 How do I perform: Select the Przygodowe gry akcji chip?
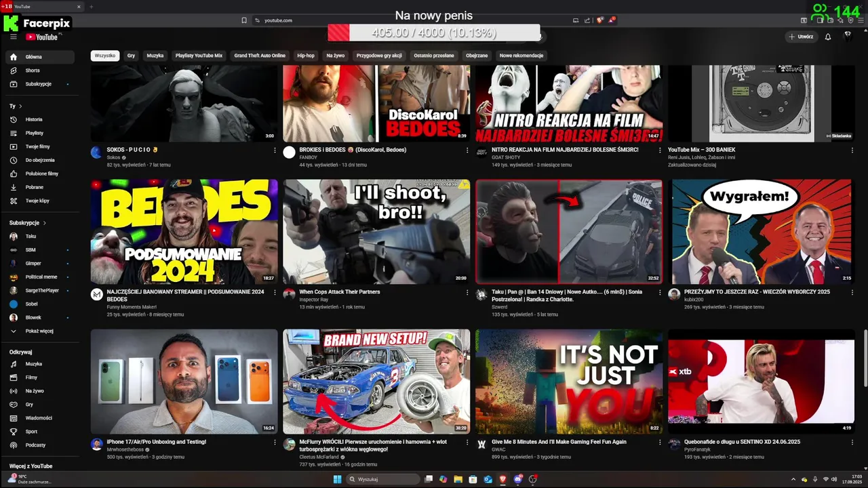click(379, 56)
